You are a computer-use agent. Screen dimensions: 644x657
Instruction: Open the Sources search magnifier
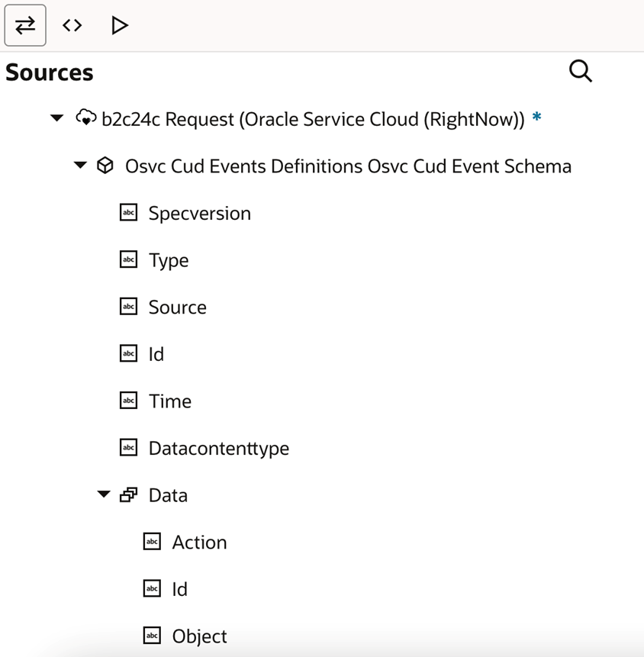(x=581, y=72)
